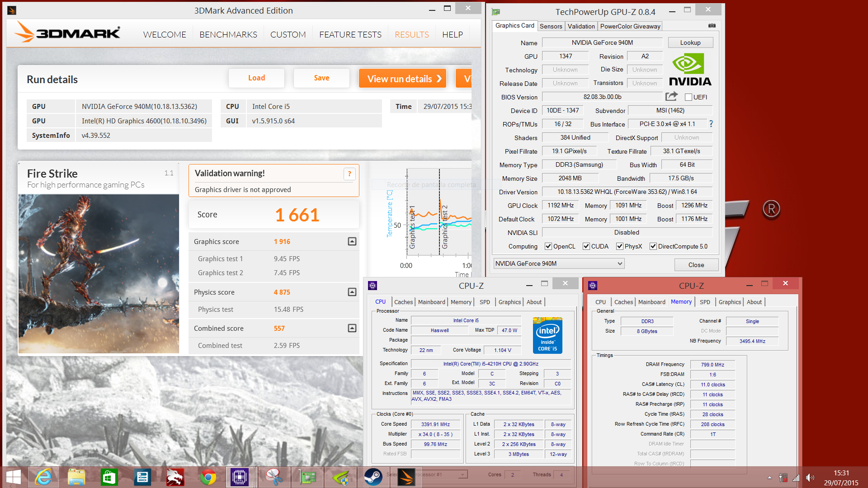
Task: Toggle the PhysX checkbox
Action: 620,246
